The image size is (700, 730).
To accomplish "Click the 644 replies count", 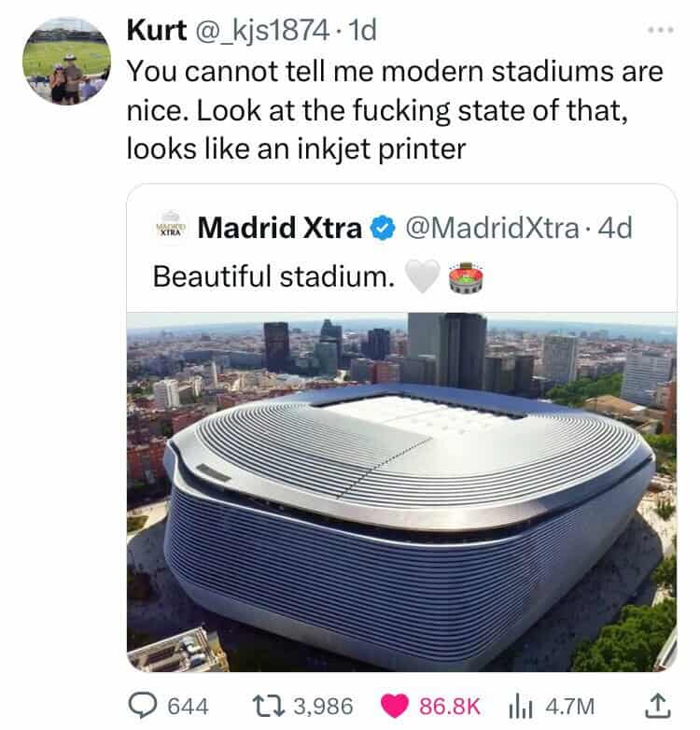I will pos(188,707).
